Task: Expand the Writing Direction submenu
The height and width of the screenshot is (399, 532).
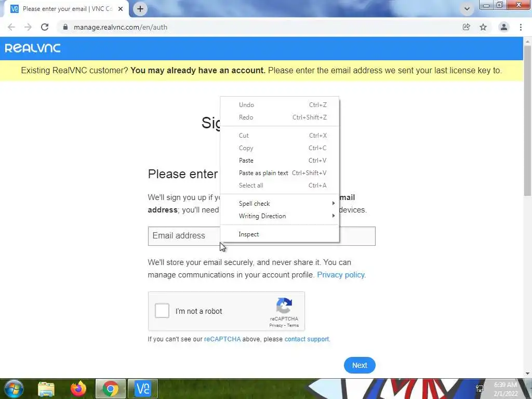Action: pyautogui.click(x=280, y=216)
